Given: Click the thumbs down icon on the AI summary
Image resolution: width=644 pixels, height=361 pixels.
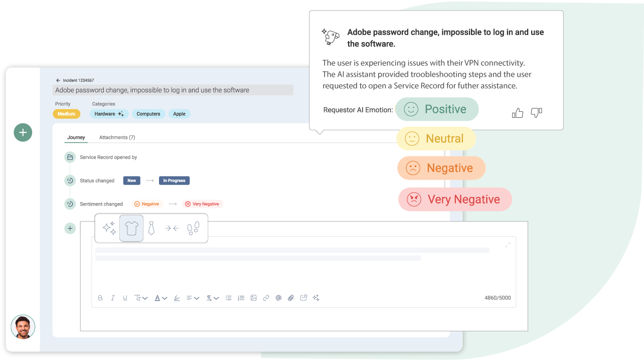Looking at the screenshot, I should click(536, 113).
